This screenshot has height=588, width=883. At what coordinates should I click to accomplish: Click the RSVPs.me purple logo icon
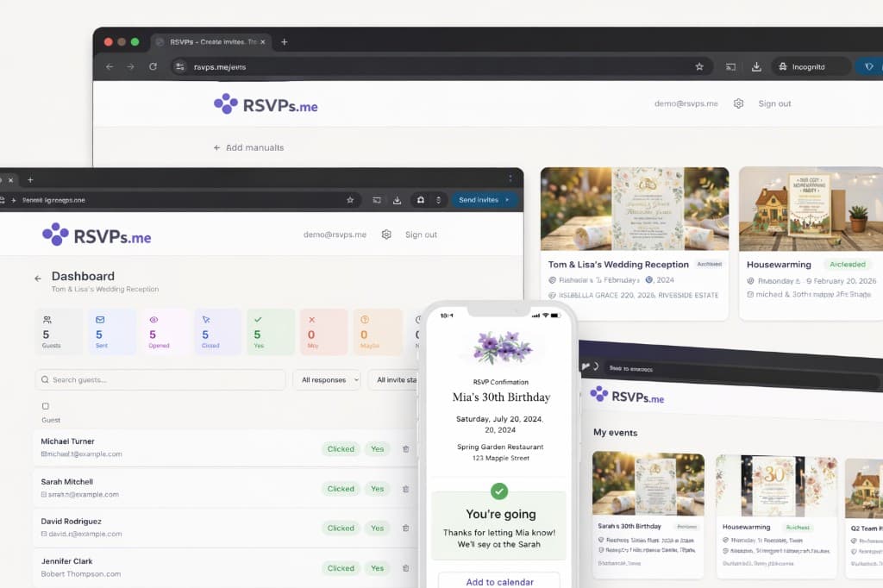point(57,234)
